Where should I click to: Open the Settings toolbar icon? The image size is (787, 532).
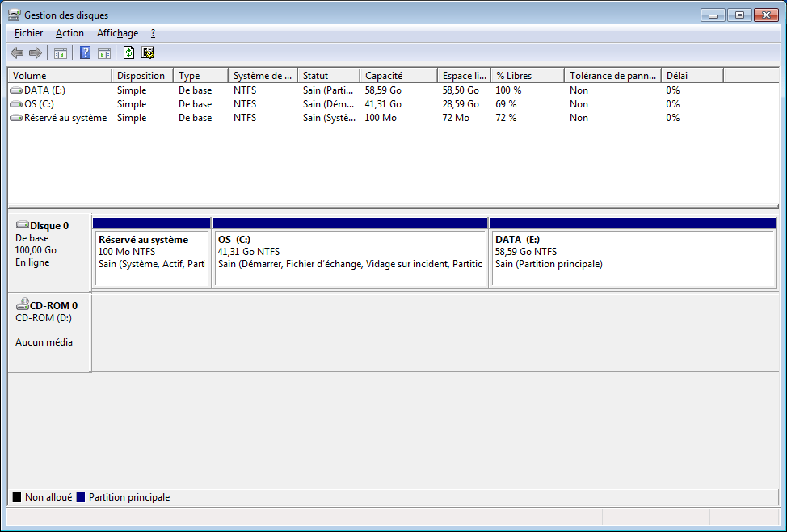tap(148, 52)
